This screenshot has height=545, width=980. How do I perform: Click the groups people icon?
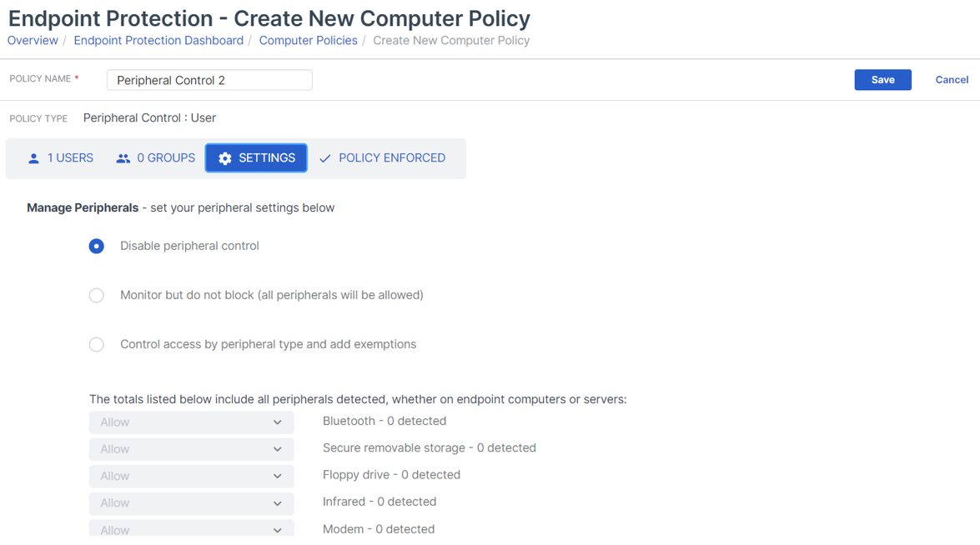pos(123,158)
